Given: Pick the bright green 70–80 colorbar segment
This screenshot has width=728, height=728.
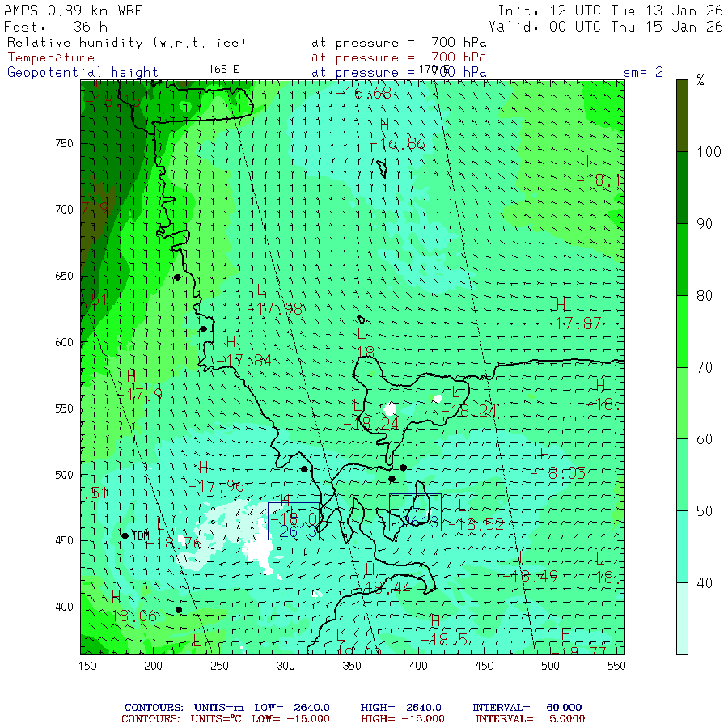Looking at the screenshot, I should [x=682, y=332].
